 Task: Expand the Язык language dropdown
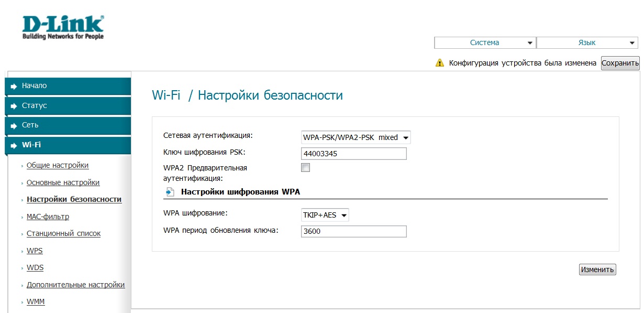587,43
